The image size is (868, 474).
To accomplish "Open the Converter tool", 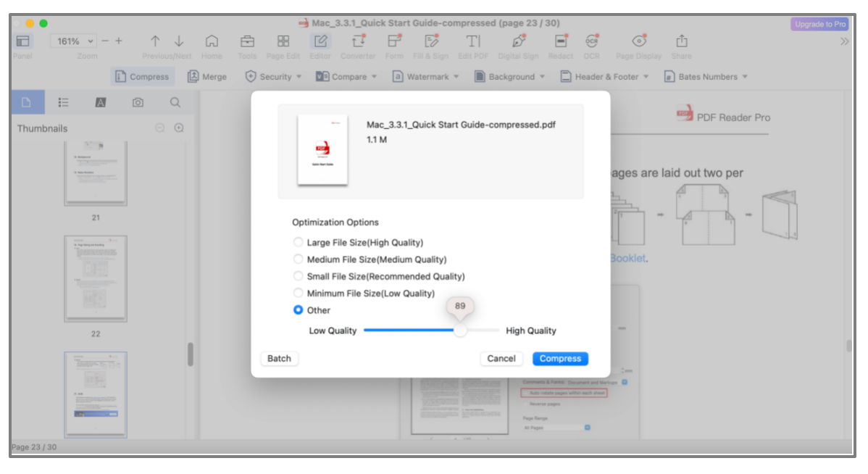I will [358, 41].
